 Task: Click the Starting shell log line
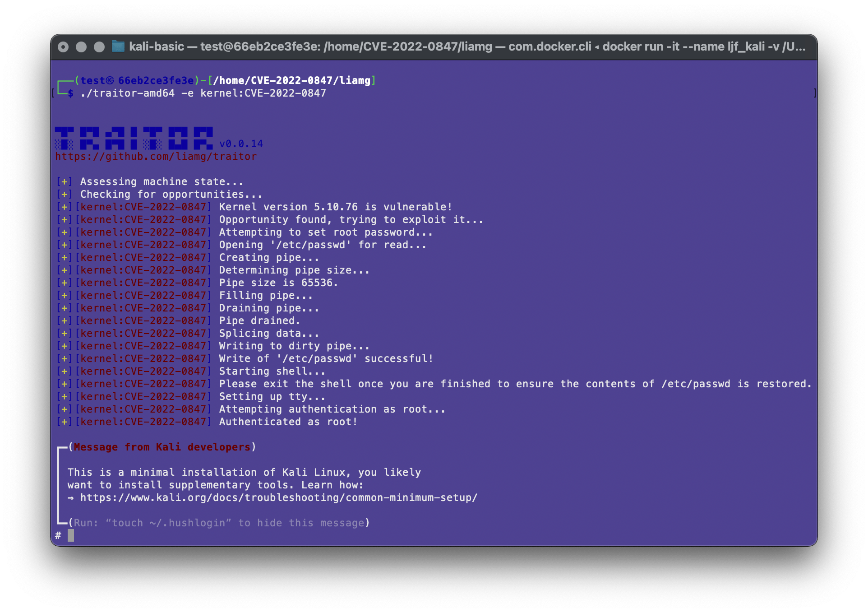pos(272,371)
